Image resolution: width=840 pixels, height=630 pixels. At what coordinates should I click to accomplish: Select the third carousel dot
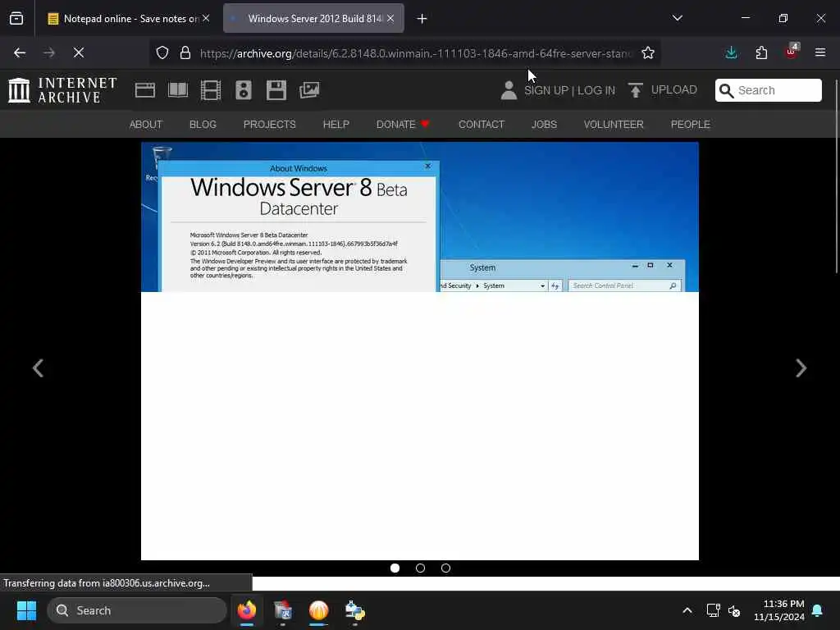(x=445, y=568)
